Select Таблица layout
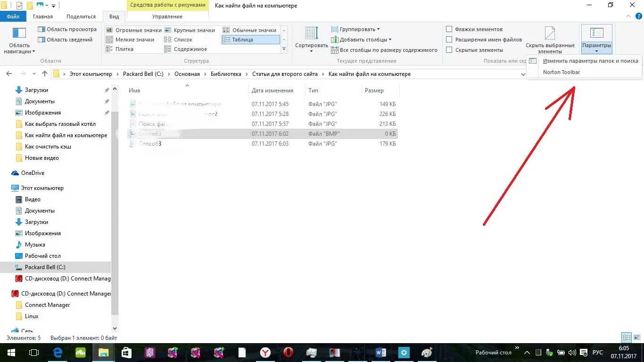Screen dimensions: 644x362 (x=250, y=40)
